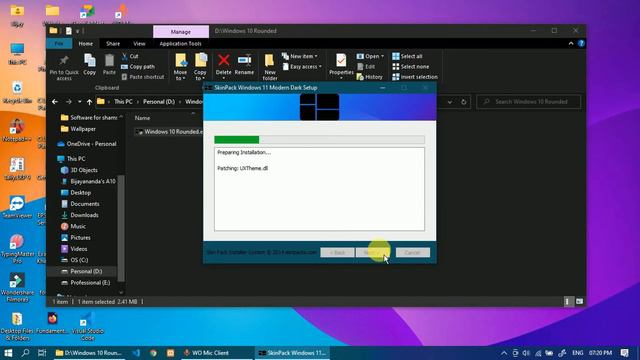Click the Properties icon
640x360 pixels.
341,60
